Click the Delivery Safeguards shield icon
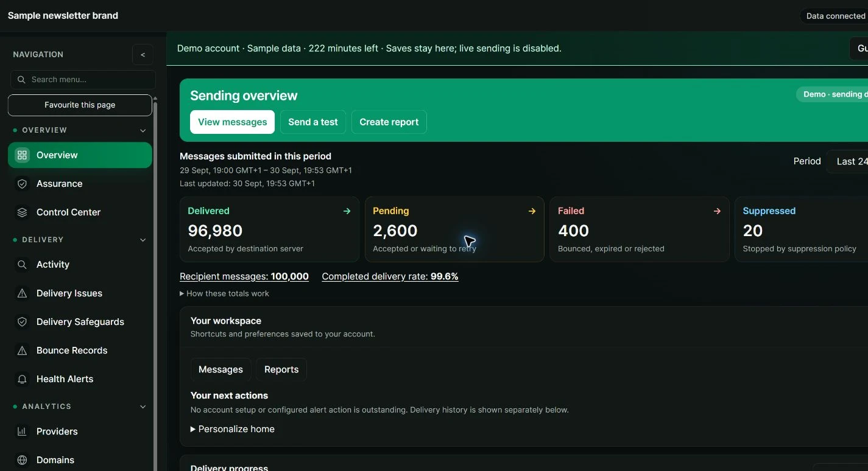Viewport: 868px width, 471px height. [x=22, y=322]
